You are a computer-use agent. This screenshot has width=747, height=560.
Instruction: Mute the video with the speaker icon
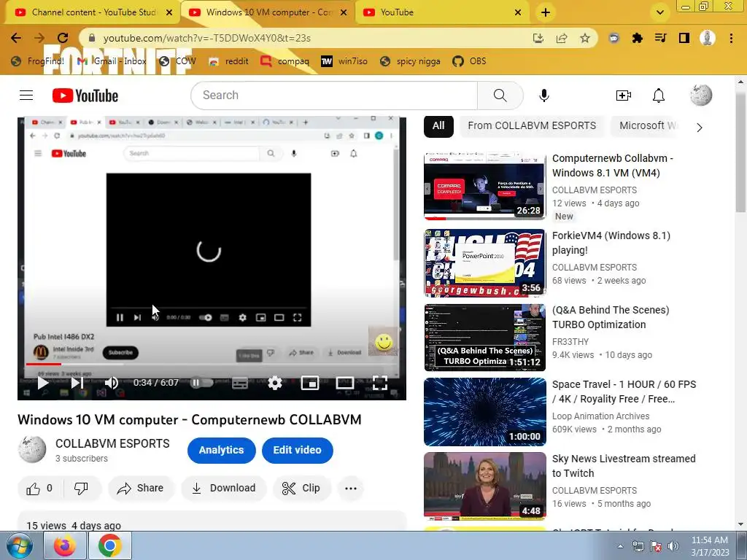tap(112, 382)
